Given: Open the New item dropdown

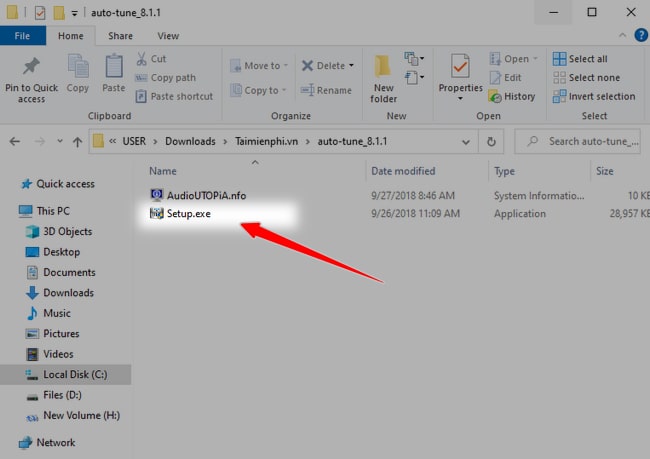Looking at the screenshot, I should coord(414,58).
